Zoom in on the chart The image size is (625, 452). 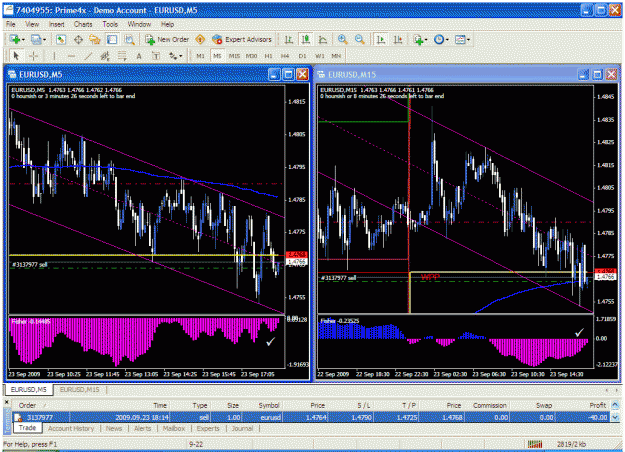(342, 39)
